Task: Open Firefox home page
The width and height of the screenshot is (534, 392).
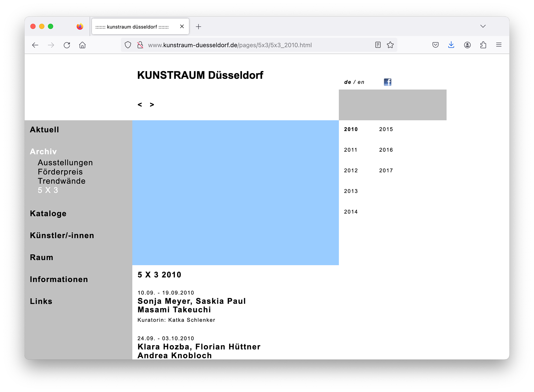Action: 82,45
